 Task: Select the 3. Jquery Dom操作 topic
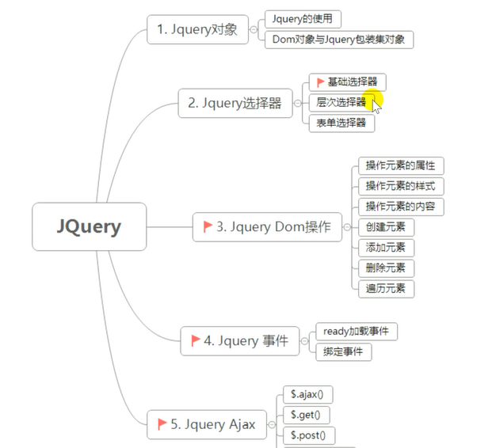[267, 227]
